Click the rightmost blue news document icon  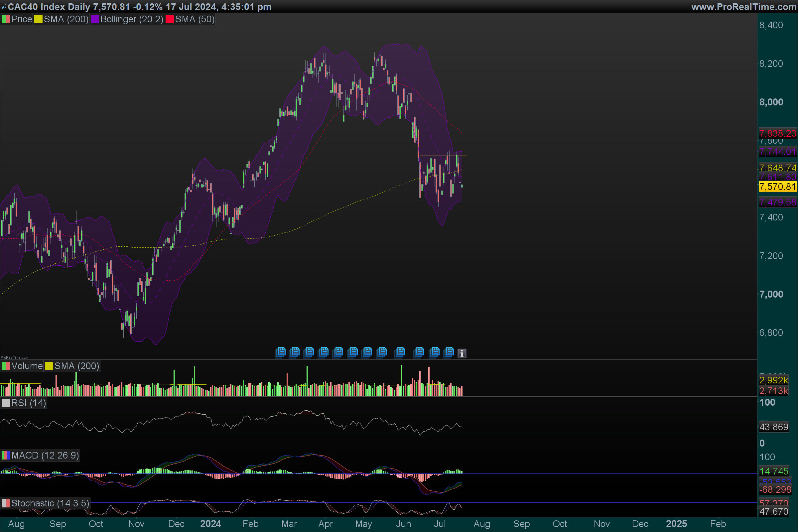[x=449, y=352]
